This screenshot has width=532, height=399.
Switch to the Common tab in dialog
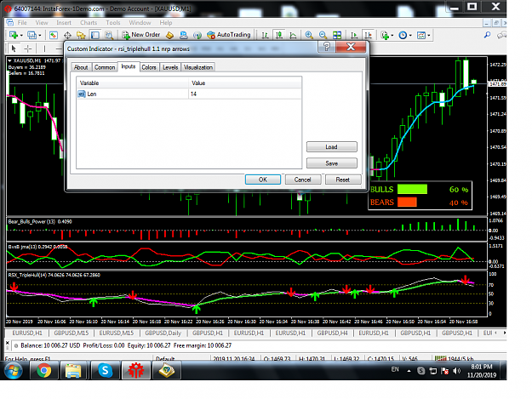(105, 67)
